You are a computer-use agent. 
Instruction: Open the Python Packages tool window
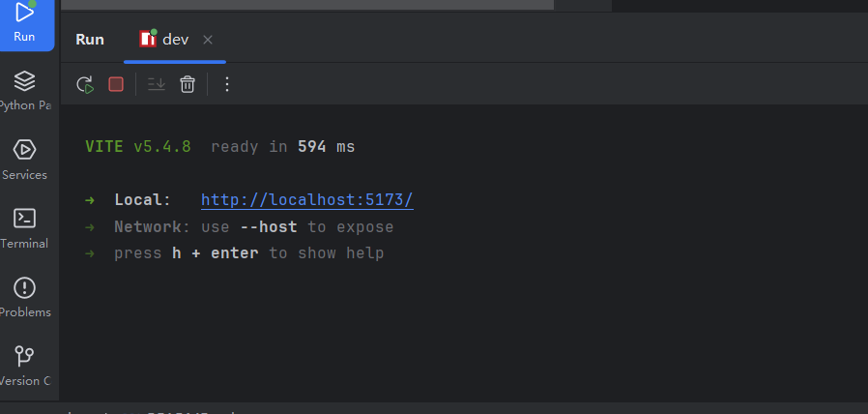[24, 89]
